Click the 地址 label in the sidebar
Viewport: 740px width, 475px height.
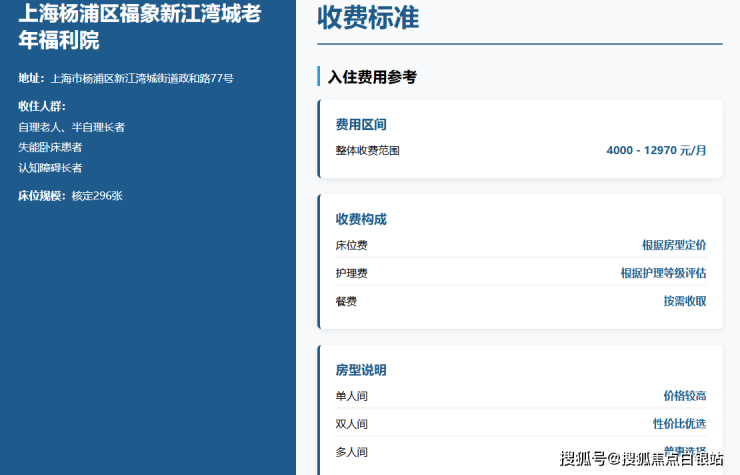31,78
